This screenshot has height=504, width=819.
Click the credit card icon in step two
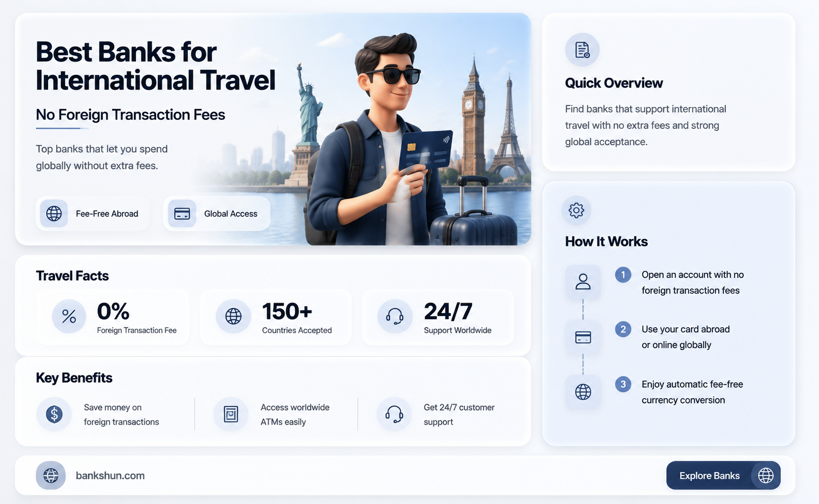(583, 337)
